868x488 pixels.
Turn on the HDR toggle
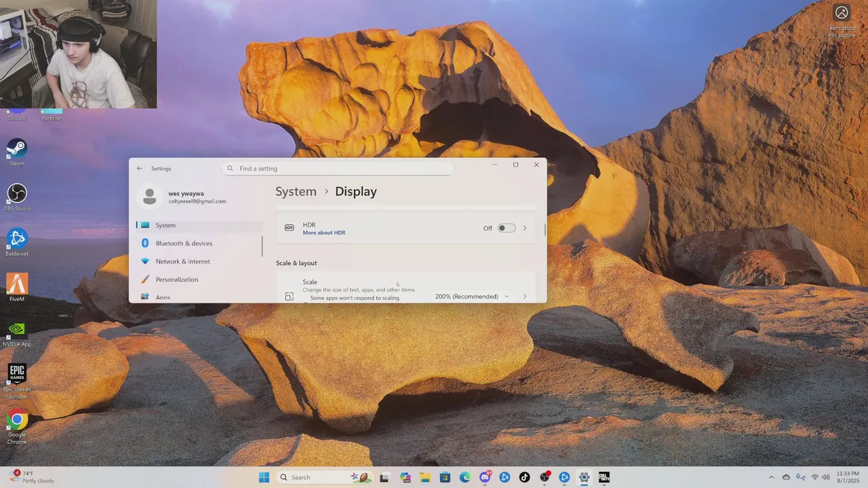pyautogui.click(x=507, y=228)
